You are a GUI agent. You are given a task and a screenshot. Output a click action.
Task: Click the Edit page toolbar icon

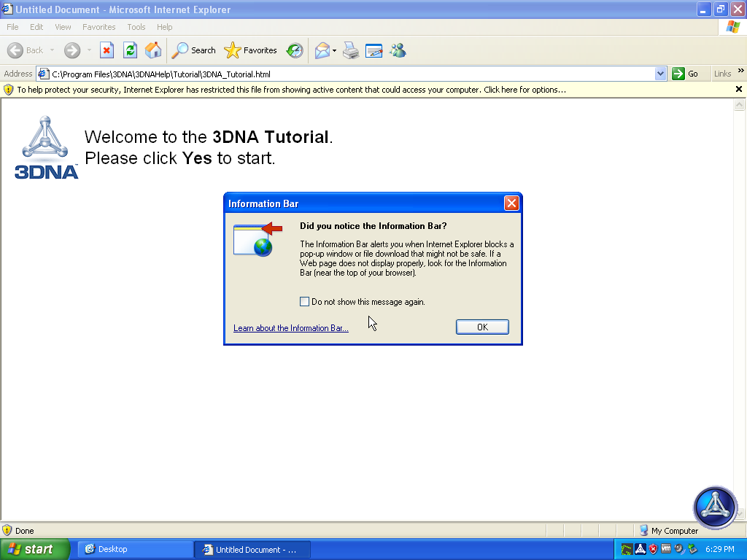click(374, 50)
